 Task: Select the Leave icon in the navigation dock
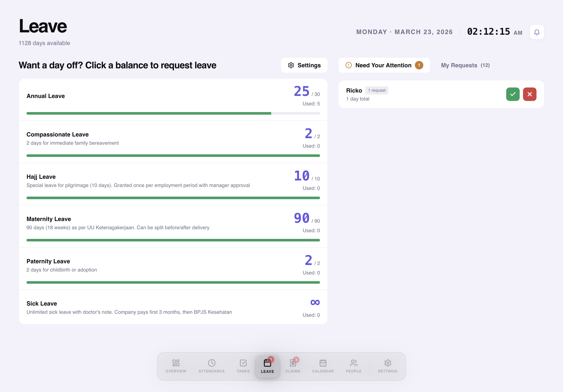click(267, 366)
